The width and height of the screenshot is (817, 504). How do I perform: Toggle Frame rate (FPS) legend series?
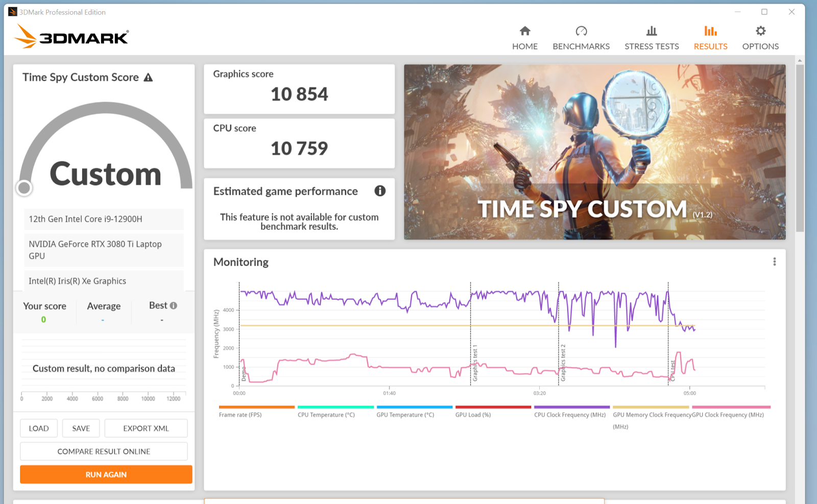point(241,414)
